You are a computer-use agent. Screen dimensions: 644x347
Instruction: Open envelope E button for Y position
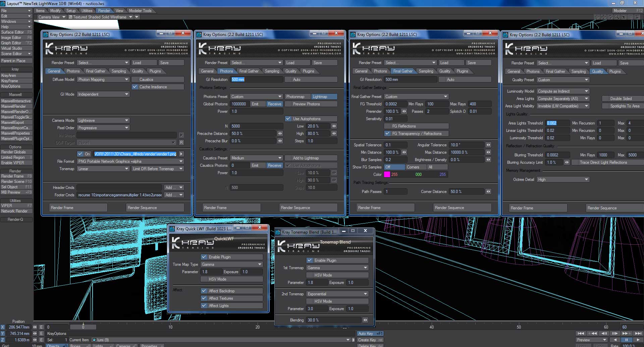pyautogui.click(x=42, y=334)
